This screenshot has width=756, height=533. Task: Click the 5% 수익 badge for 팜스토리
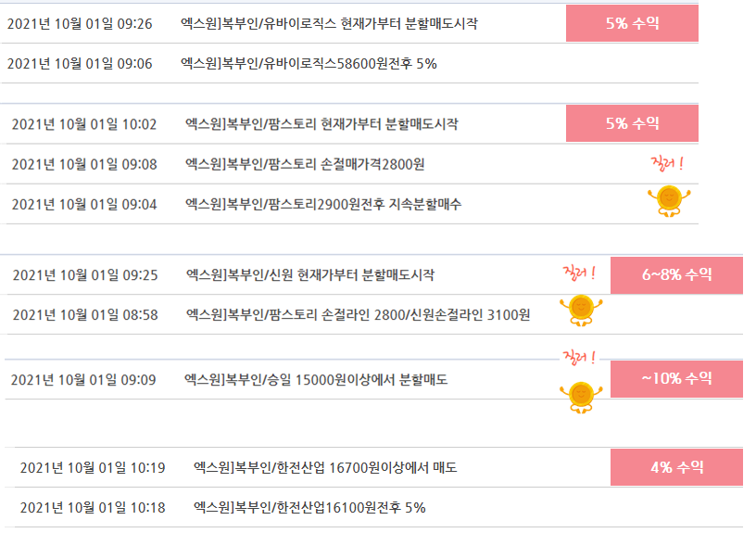click(632, 123)
